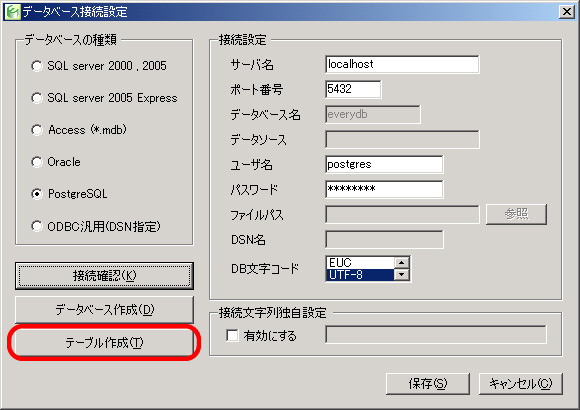The height and width of the screenshot is (410, 580).
Task: Click the テーブル作成(T) button
Action: [x=104, y=343]
